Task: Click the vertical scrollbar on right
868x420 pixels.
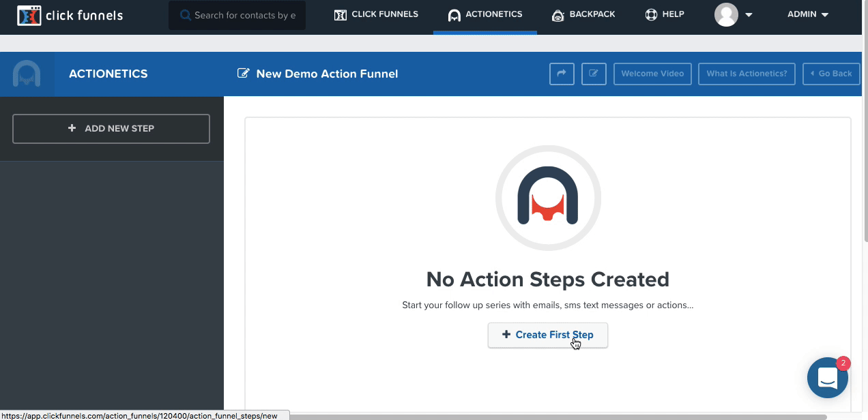Action: point(865,123)
